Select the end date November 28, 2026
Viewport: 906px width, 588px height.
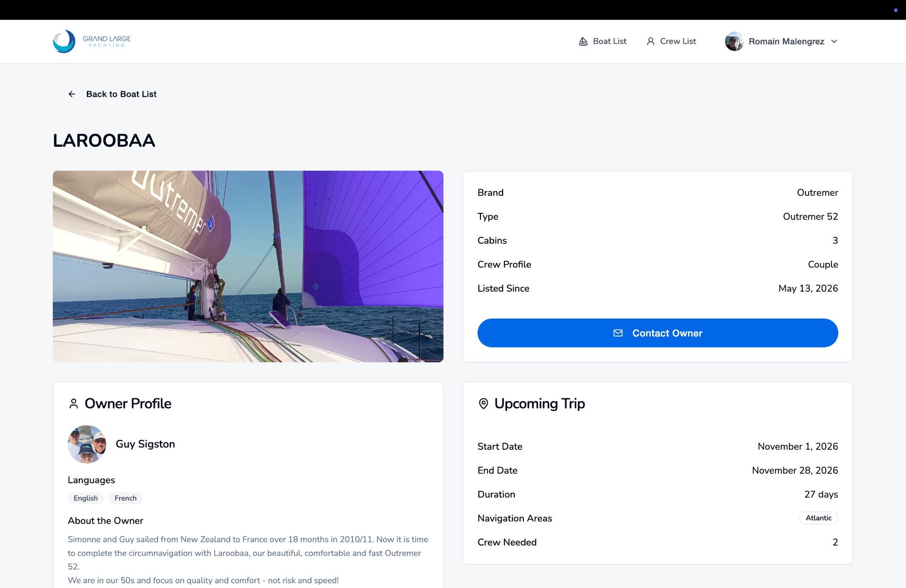(795, 471)
